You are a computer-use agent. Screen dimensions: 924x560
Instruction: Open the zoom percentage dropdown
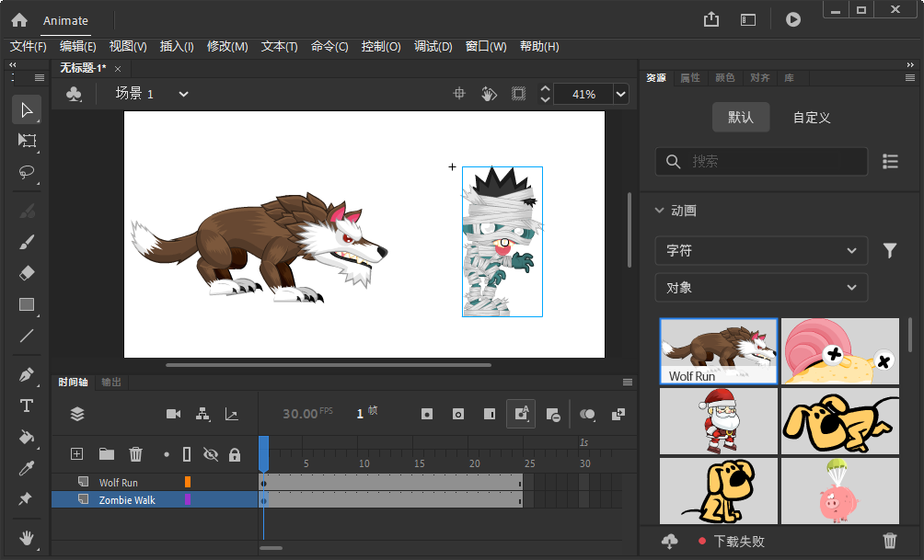click(x=619, y=93)
